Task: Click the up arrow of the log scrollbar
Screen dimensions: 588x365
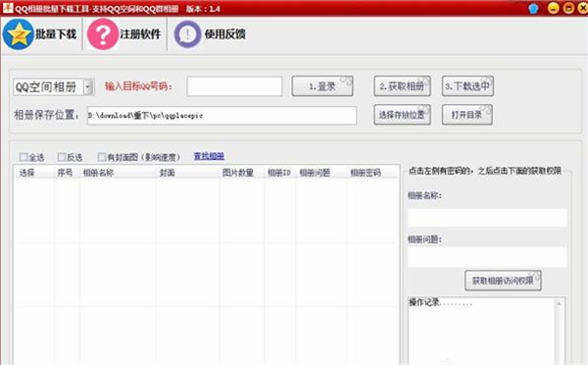Action: (560, 303)
